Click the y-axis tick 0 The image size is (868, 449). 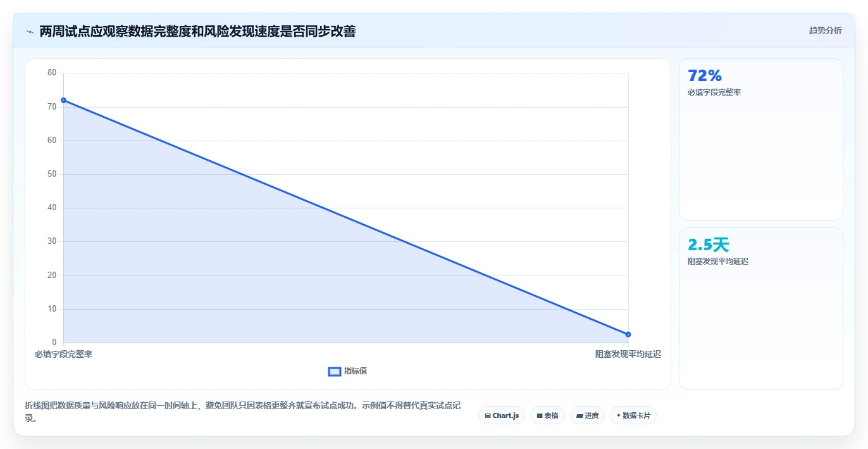coord(54,343)
